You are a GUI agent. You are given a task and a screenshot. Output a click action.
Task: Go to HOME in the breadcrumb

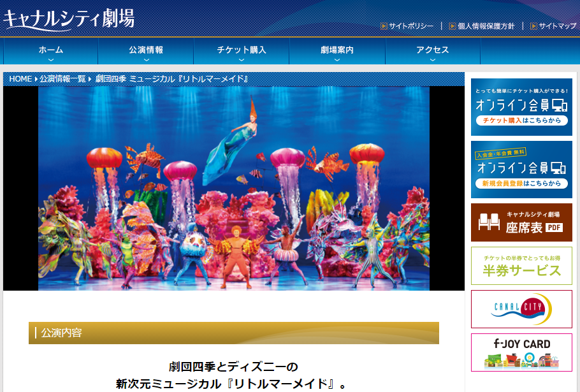click(20, 79)
